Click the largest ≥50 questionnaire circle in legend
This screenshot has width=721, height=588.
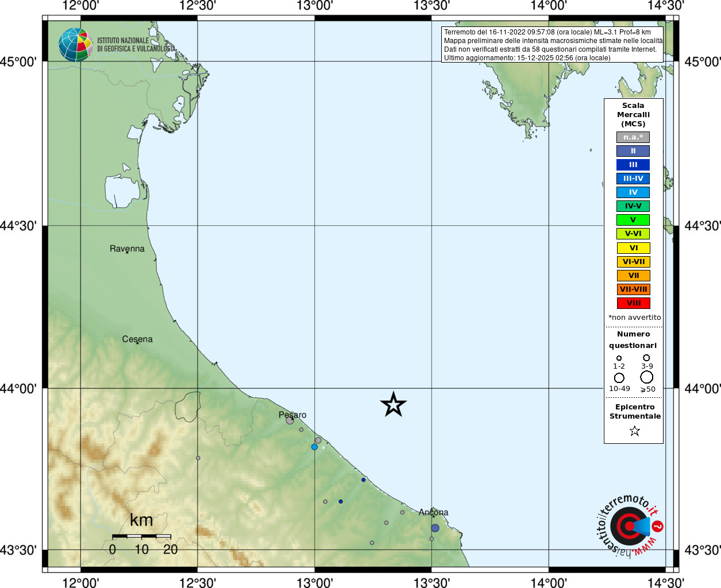click(x=647, y=377)
